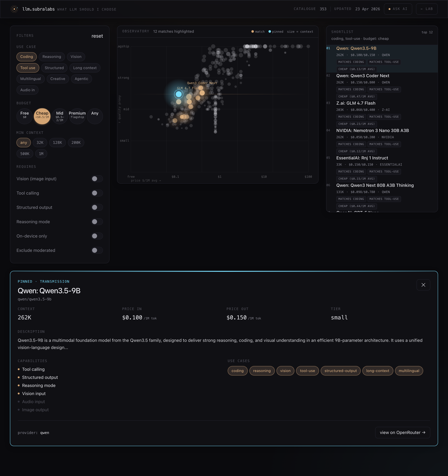
Task: Go back to Lab
Action: pos(427,9)
